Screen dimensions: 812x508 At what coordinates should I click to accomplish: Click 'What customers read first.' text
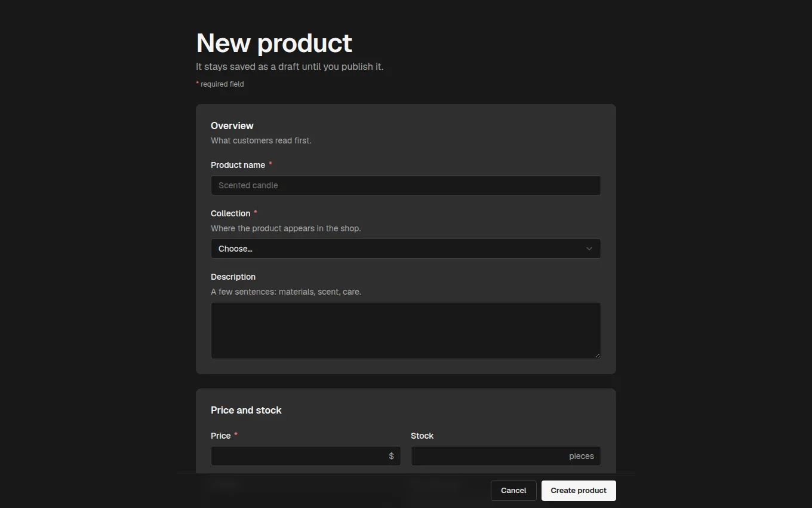tap(261, 140)
